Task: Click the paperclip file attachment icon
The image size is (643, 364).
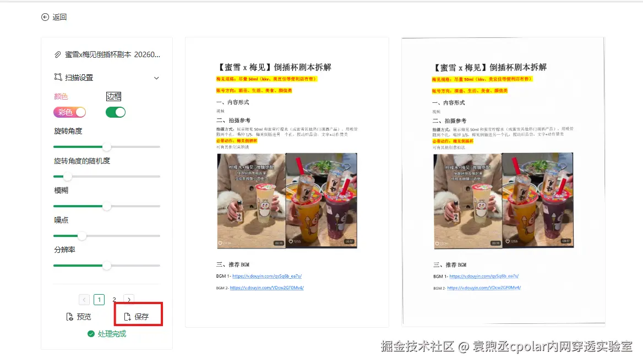Action: (x=57, y=54)
